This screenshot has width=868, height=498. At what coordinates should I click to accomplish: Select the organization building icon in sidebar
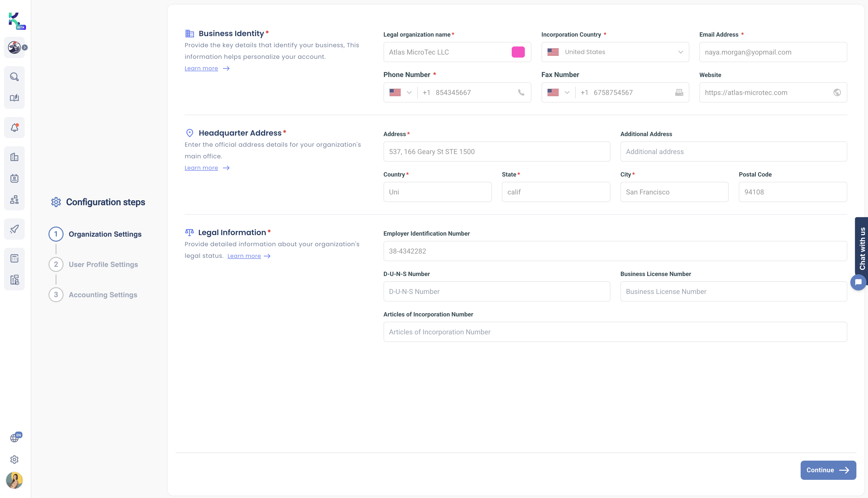tap(14, 157)
